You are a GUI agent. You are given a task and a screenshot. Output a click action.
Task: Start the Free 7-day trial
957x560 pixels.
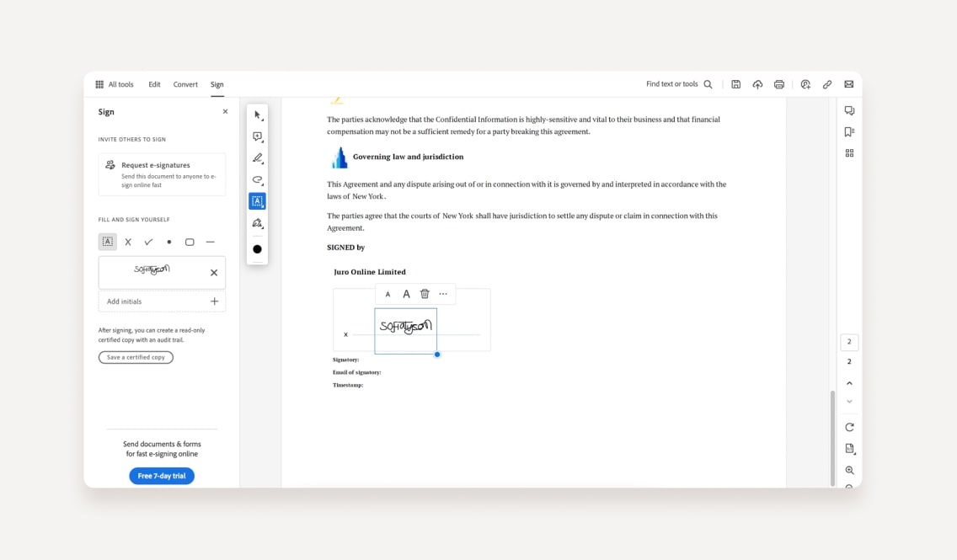click(162, 476)
